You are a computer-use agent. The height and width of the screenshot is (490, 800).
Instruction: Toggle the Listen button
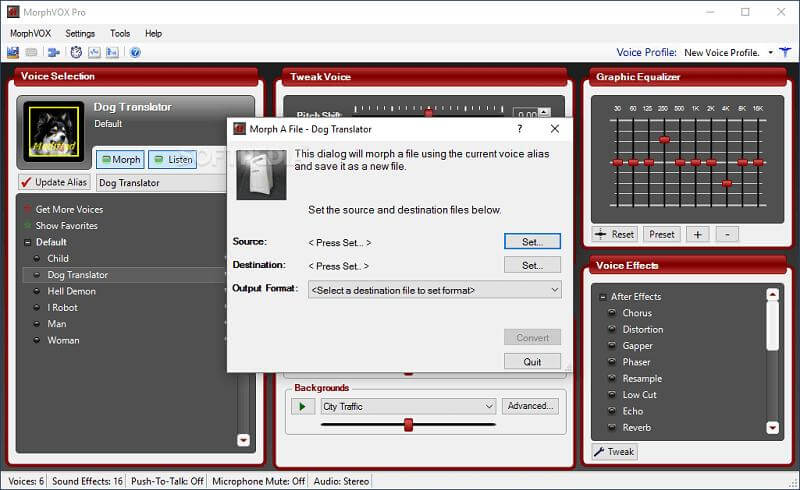point(173,159)
